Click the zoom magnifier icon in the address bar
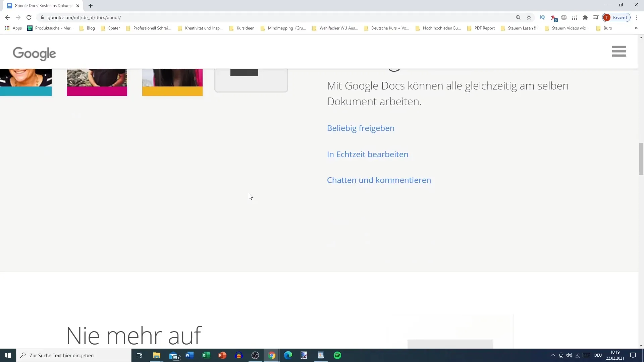The height and width of the screenshot is (362, 644). [518, 17]
